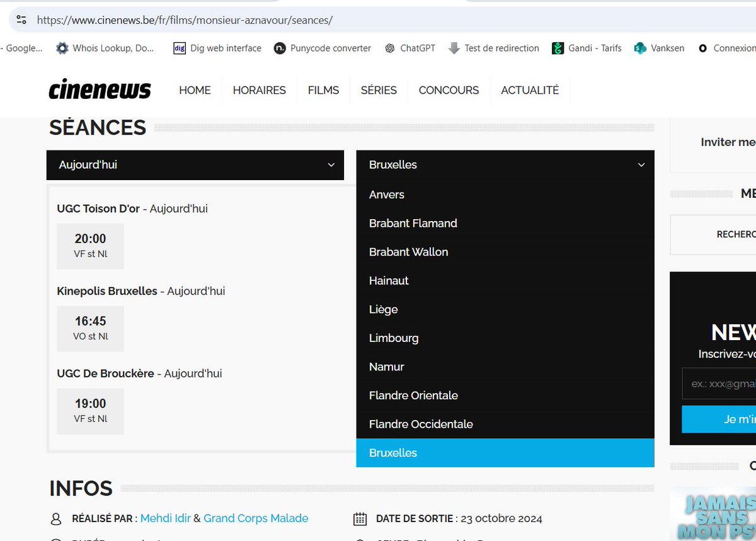Open the SÉRIES menu item
Screen dimensions: 756x541
click(x=379, y=90)
